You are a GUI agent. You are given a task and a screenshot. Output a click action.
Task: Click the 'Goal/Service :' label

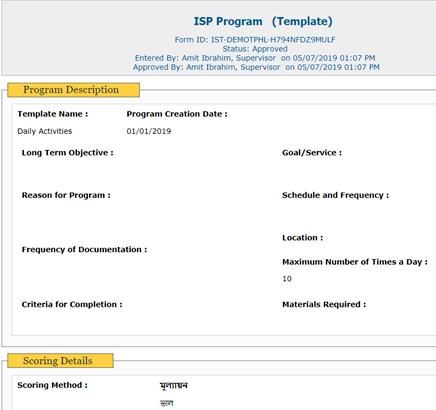312,153
